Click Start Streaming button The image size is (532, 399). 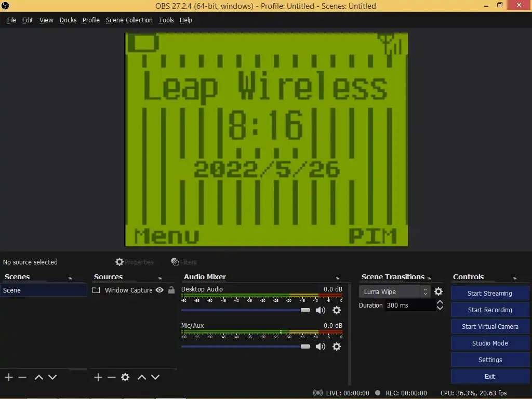click(x=490, y=293)
